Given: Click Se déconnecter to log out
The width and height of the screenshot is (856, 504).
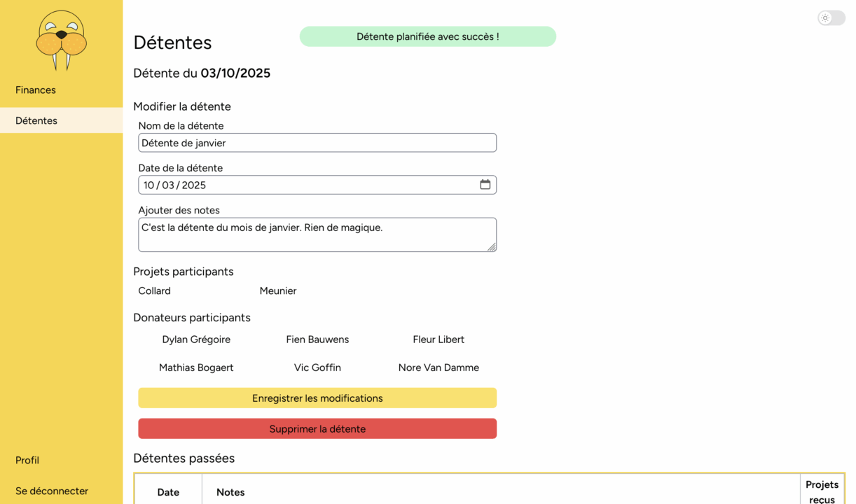Looking at the screenshot, I should tap(52, 491).
